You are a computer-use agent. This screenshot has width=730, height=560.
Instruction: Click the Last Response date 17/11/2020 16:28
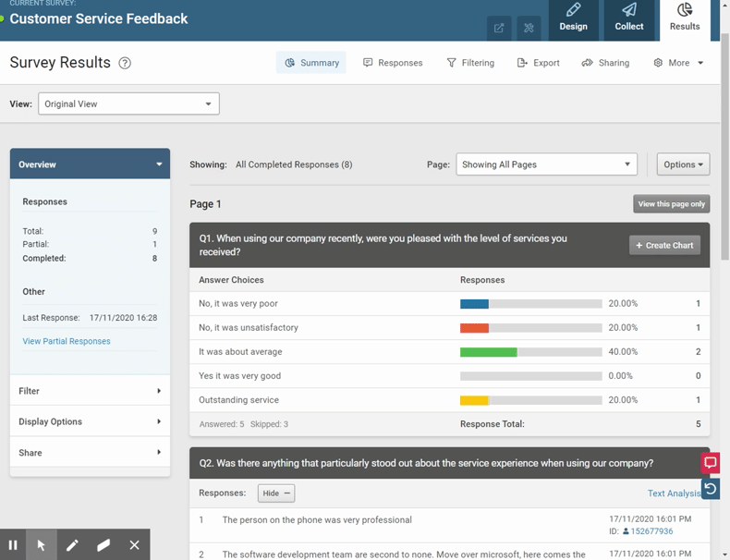pyautogui.click(x=124, y=318)
